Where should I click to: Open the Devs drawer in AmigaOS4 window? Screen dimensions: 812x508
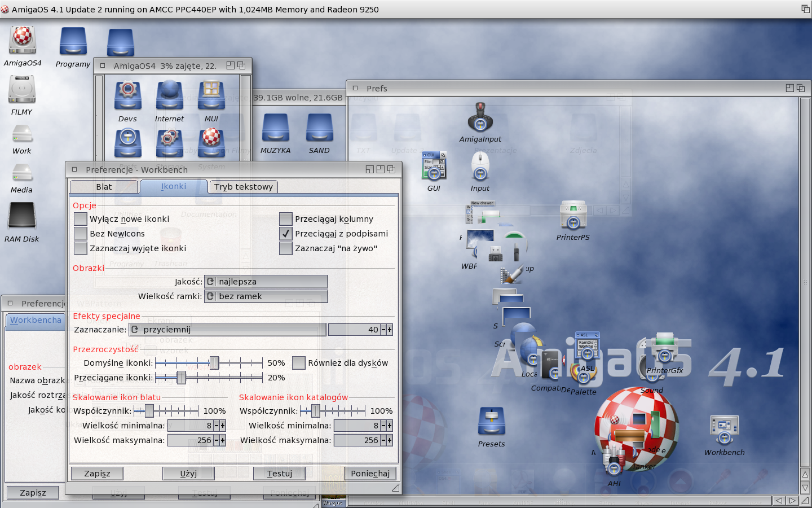[128, 96]
